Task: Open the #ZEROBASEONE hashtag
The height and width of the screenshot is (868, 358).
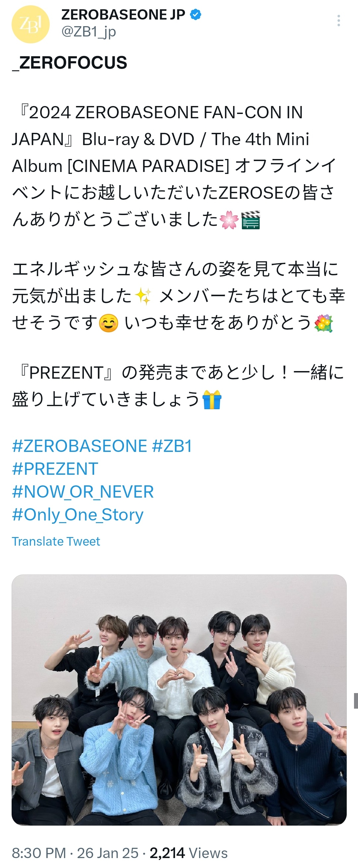Action: tap(80, 446)
